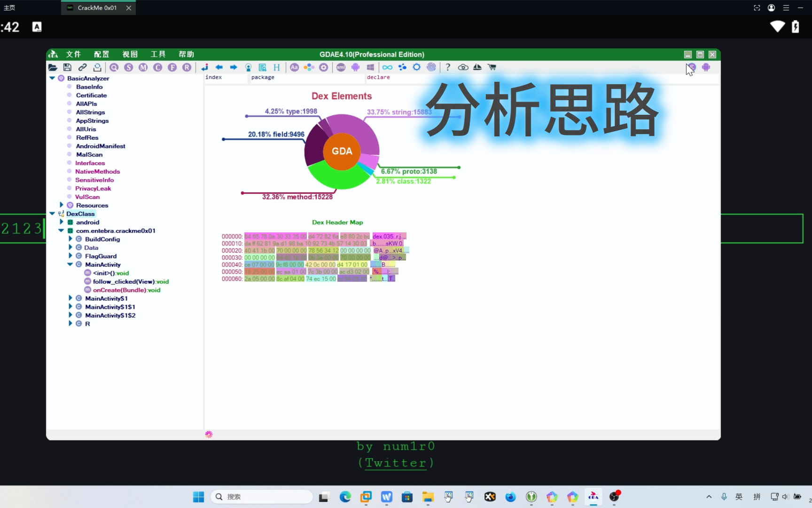
Task: Expand the FlagGuard class node
Action: tap(70, 256)
